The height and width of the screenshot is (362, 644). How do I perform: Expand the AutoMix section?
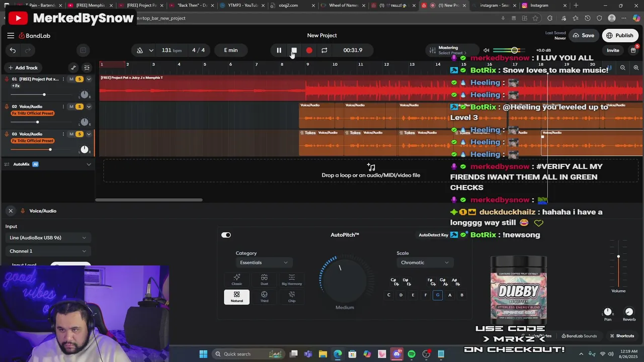pyautogui.click(x=89, y=164)
